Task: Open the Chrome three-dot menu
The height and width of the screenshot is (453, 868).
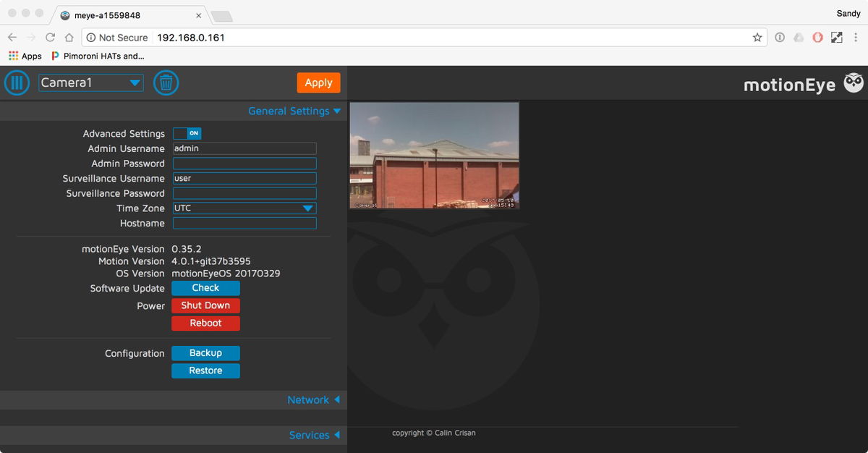Action: 856,37
